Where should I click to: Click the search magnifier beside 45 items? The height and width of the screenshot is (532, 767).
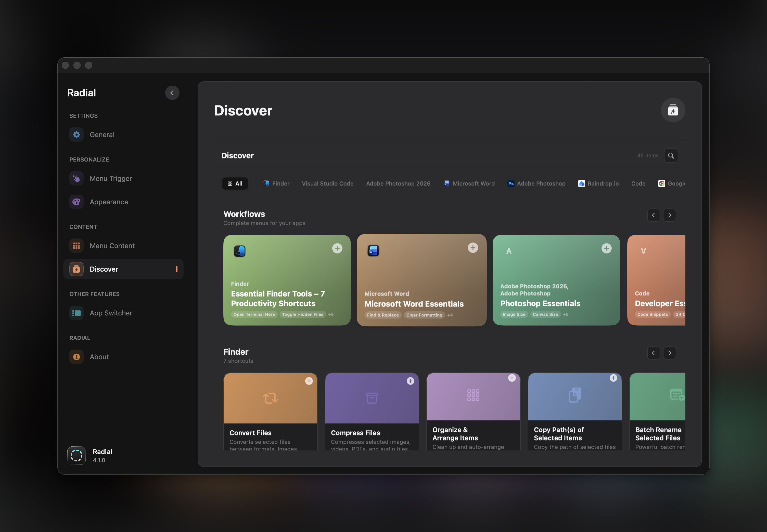coord(671,155)
